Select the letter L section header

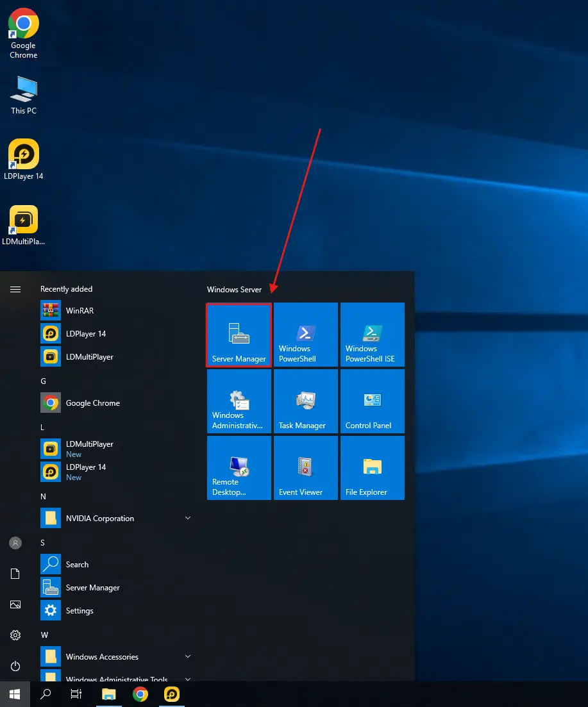[42, 428]
